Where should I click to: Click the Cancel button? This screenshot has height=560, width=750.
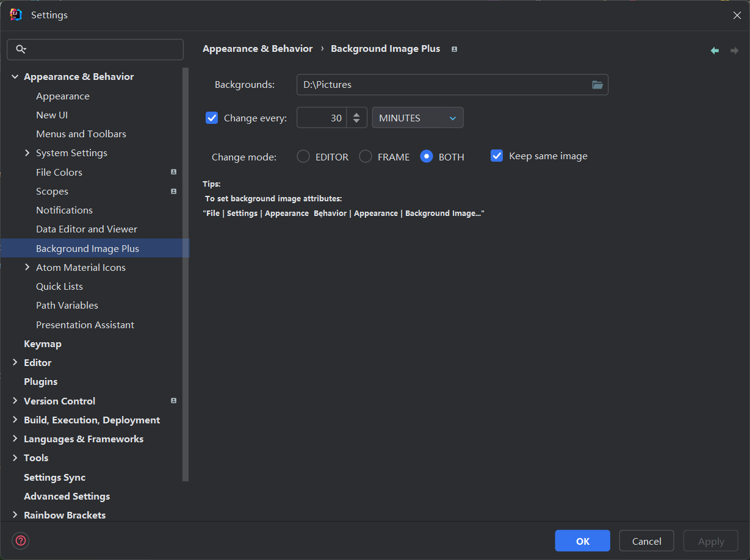647,541
